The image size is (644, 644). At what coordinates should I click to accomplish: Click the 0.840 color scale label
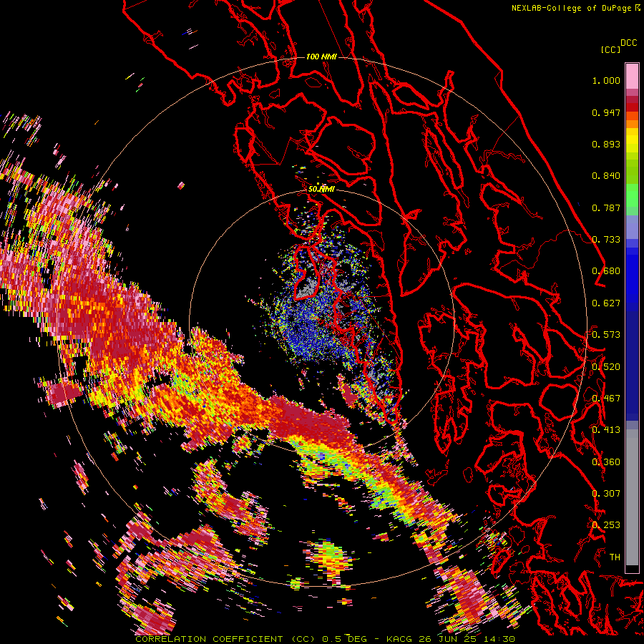coord(606,176)
